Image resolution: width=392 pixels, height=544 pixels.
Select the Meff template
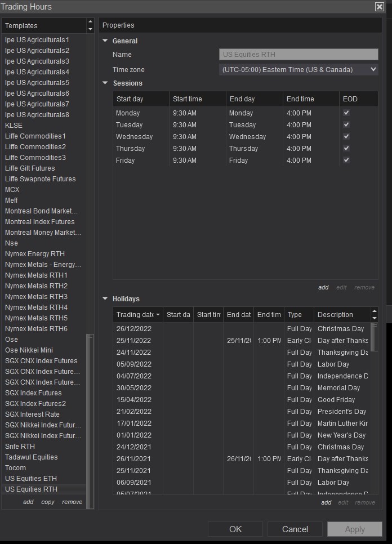(44, 200)
